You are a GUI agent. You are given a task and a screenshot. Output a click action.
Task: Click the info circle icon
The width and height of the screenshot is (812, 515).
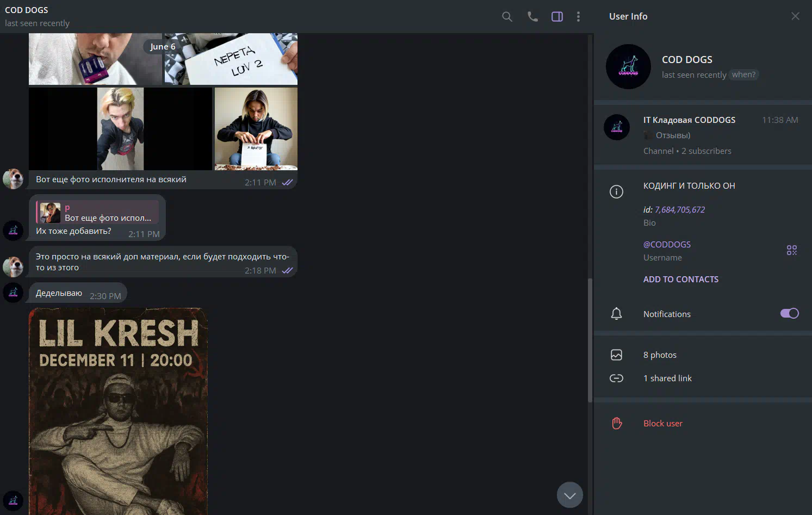pos(616,191)
